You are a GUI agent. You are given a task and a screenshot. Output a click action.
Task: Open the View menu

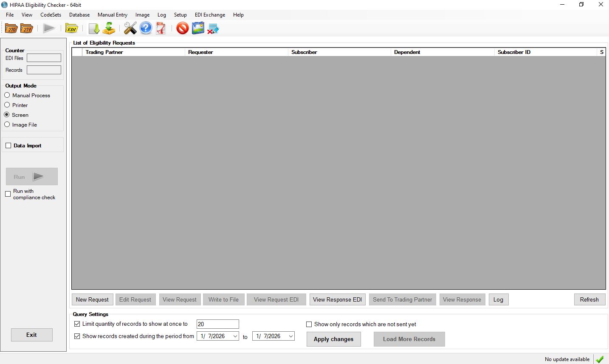pos(27,15)
